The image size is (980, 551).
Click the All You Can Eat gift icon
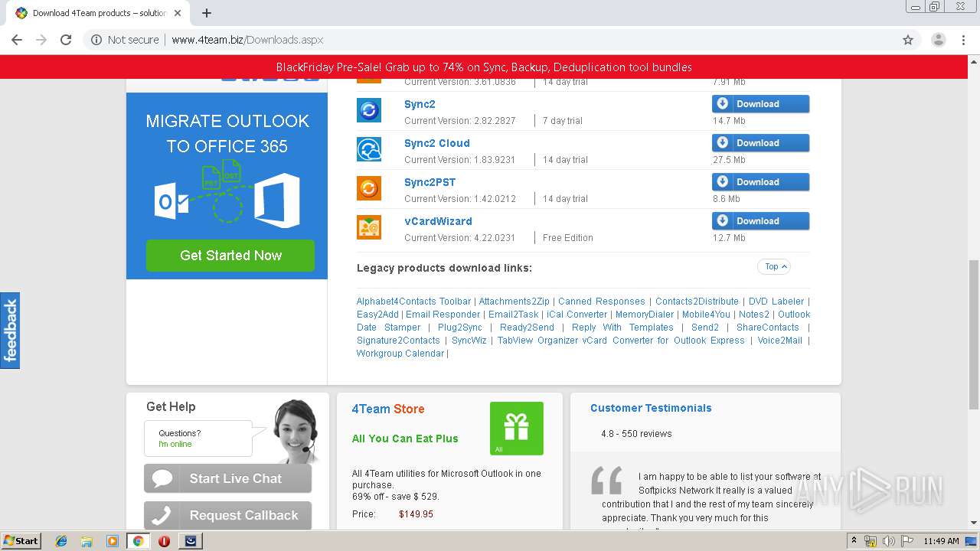tap(517, 429)
